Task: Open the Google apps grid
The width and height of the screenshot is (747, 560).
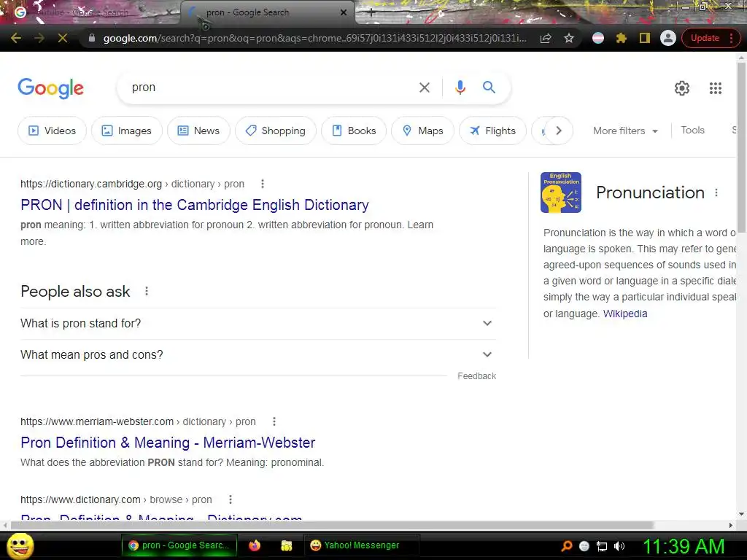Action: point(715,88)
